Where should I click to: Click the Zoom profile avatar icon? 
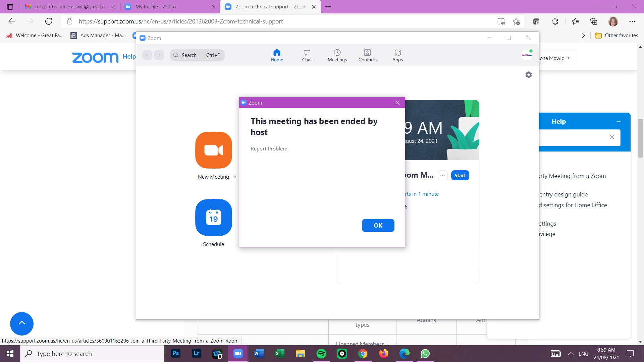click(x=527, y=55)
